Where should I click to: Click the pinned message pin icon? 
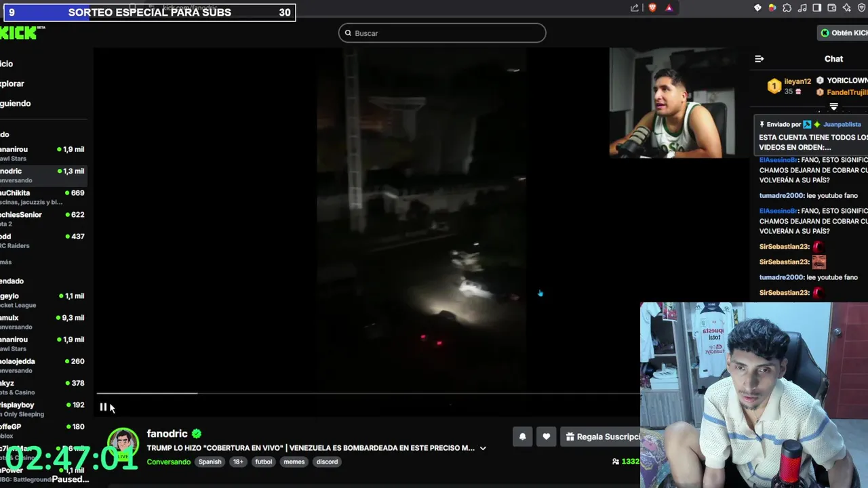coord(762,125)
